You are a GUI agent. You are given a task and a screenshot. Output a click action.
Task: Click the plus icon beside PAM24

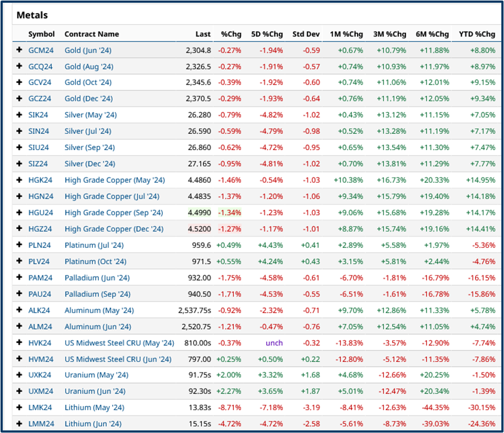coord(19,277)
